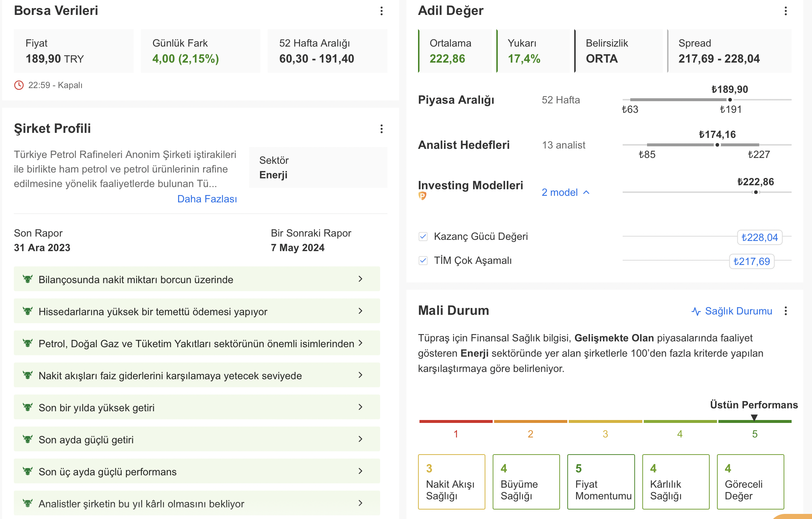Open the Mali Durum three-dot menu
This screenshot has height=519, width=812.
tap(785, 311)
